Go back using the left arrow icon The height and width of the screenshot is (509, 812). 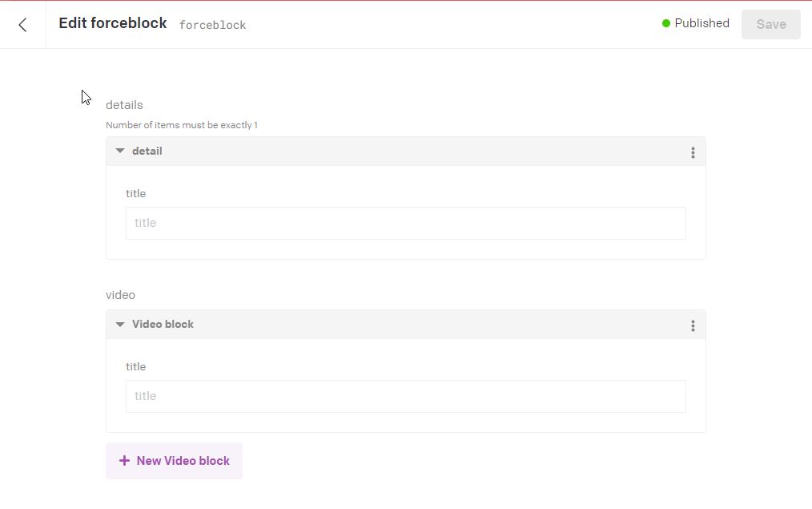coord(22,24)
